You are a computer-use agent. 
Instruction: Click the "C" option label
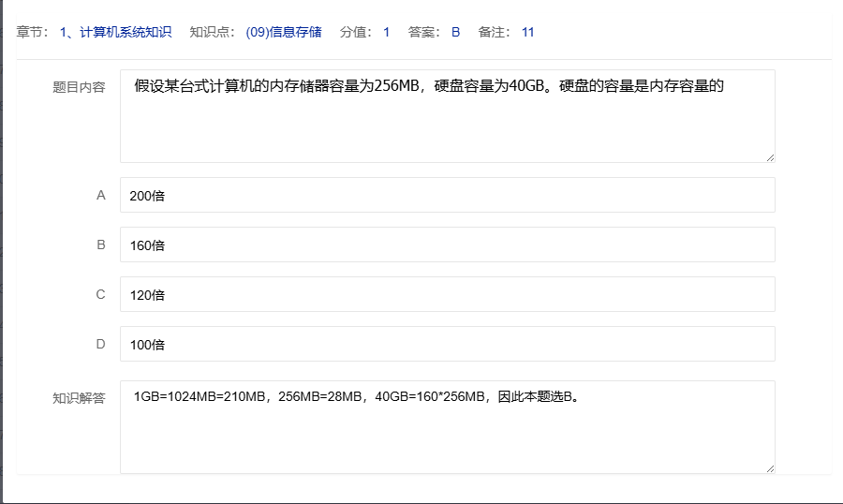(101, 294)
